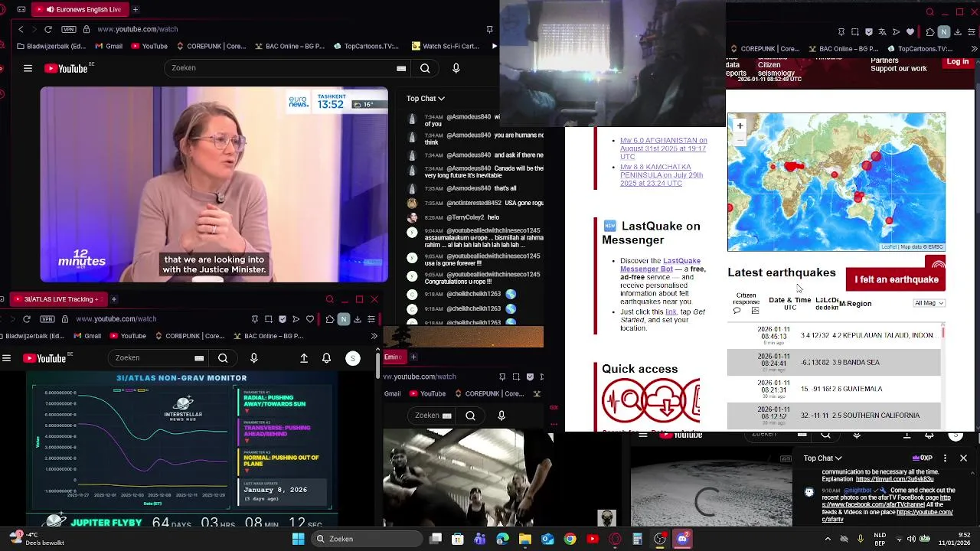Reload the Euronews English Live page

pyautogui.click(x=47, y=29)
